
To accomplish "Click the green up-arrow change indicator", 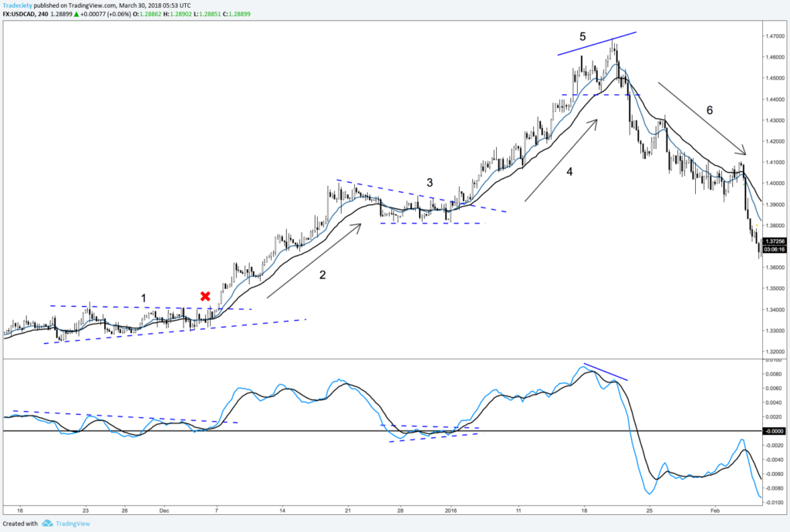I will pos(76,13).
